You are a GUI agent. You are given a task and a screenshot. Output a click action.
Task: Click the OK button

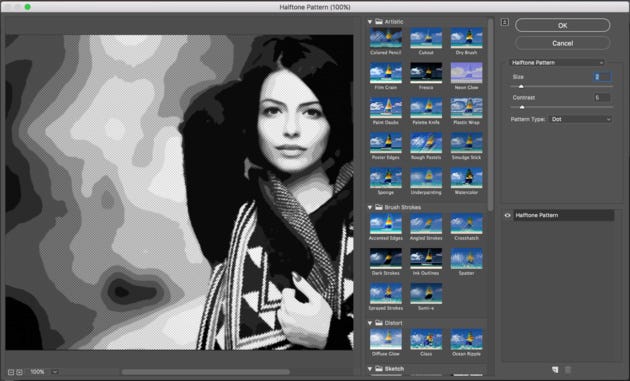pos(562,25)
